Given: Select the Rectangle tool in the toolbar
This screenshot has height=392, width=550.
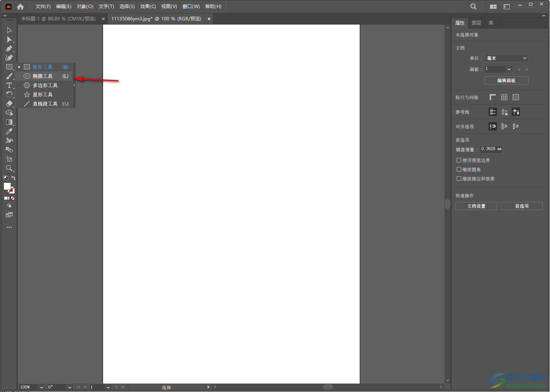Looking at the screenshot, I should click(x=9, y=67).
